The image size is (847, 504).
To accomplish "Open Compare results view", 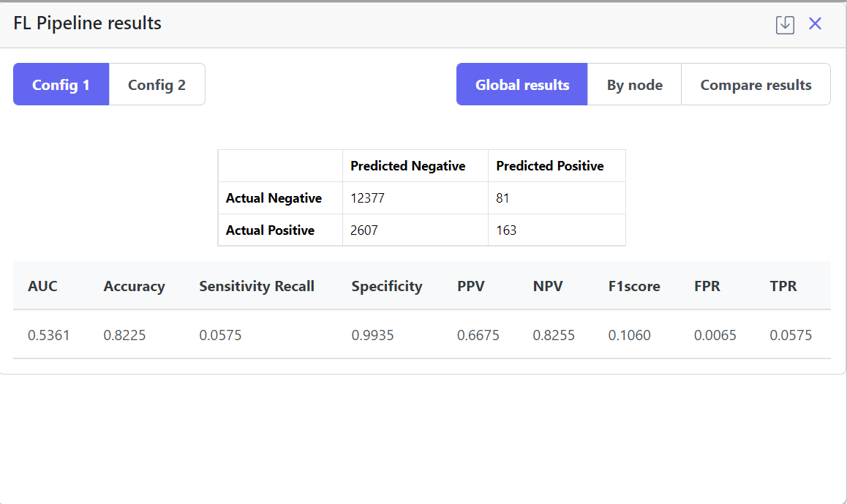I will tap(756, 85).
